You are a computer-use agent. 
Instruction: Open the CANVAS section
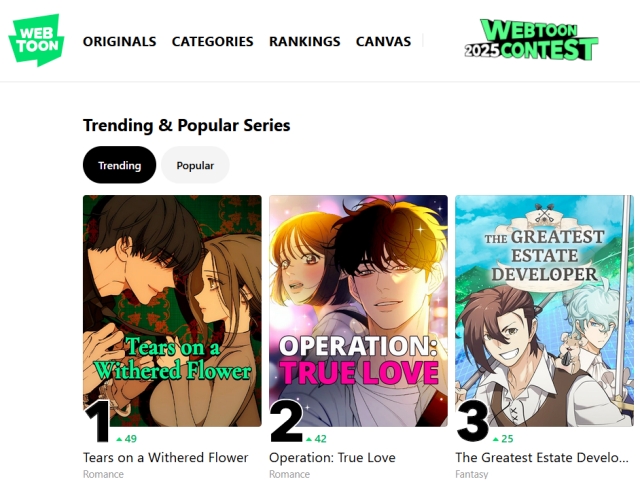click(x=383, y=41)
